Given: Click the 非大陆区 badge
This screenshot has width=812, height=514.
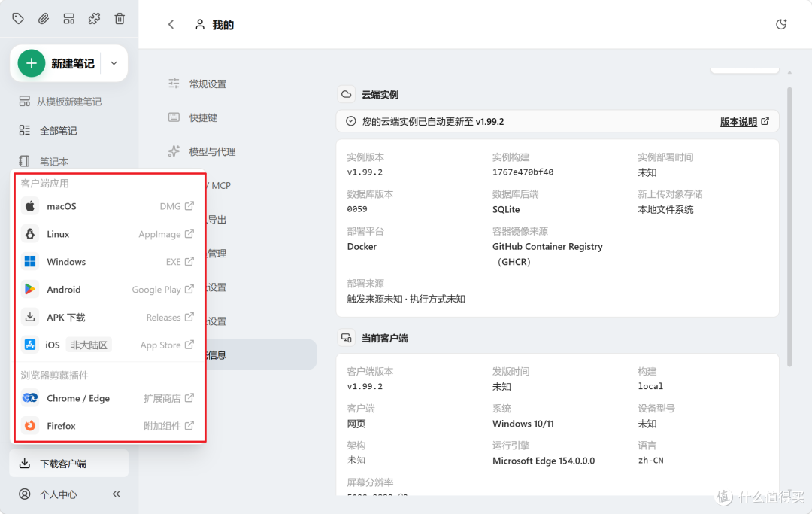Looking at the screenshot, I should pos(89,345).
